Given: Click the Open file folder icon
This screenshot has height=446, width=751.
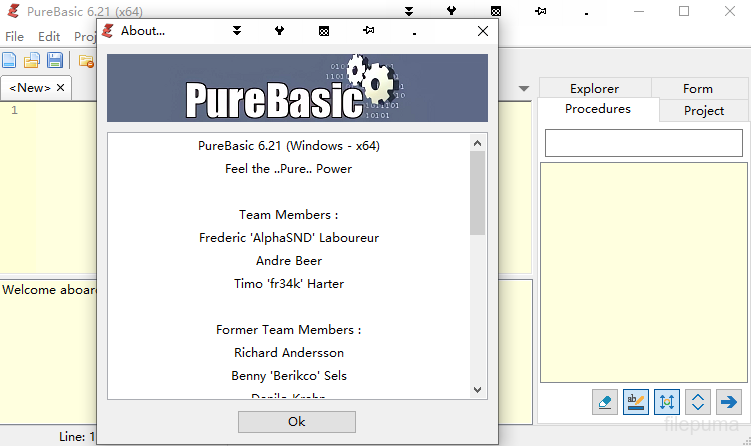Looking at the screenshot, I should click(x=32, y=61).
